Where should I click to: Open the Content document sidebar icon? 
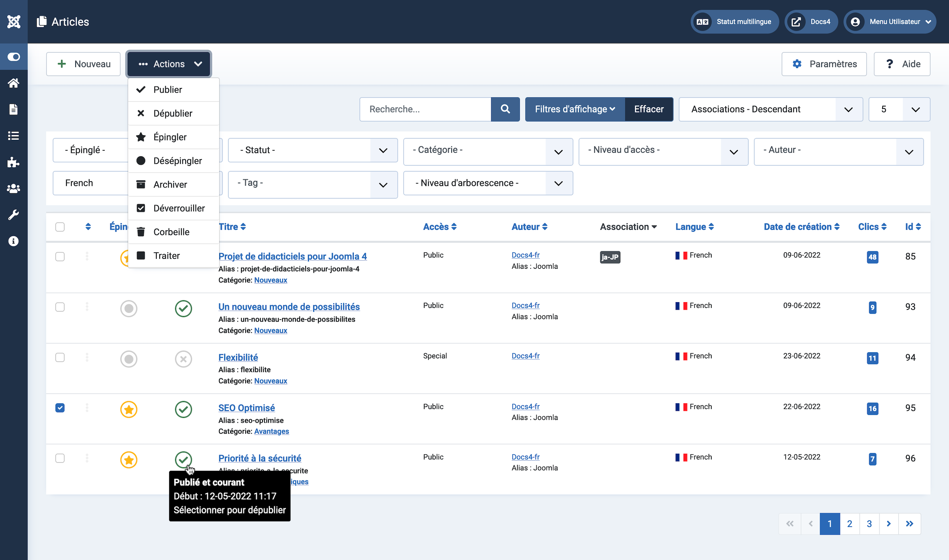coord(14,110)
